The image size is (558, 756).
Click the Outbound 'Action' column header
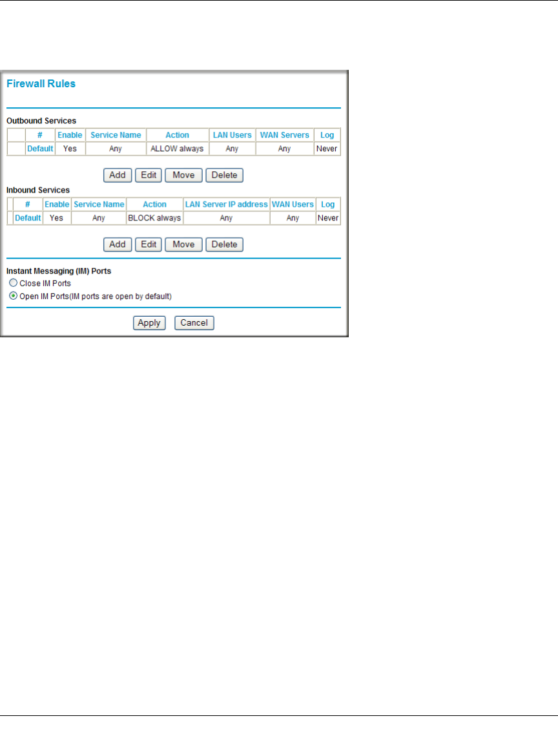(x=178, y=135)
